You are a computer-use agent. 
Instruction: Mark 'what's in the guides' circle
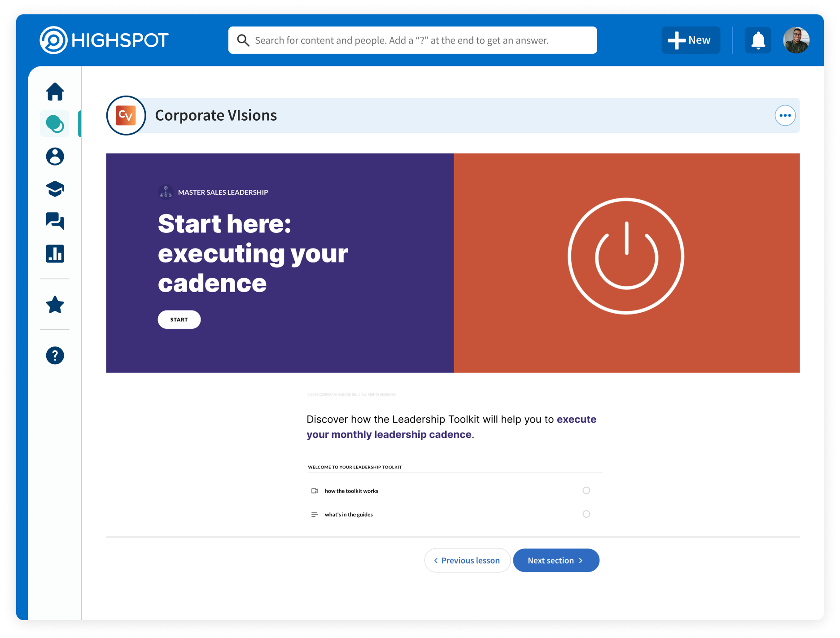tap(586, 514)
